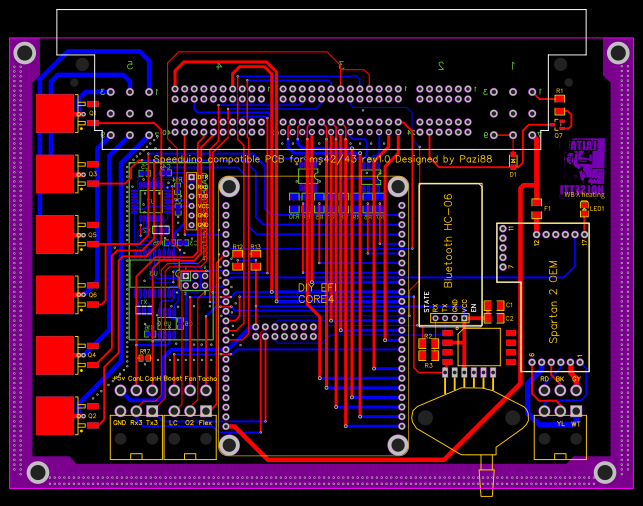Select the red pad of transistor Q2
Image resolution: width=643 pixels, height=506 pixels.
(55, 415)
